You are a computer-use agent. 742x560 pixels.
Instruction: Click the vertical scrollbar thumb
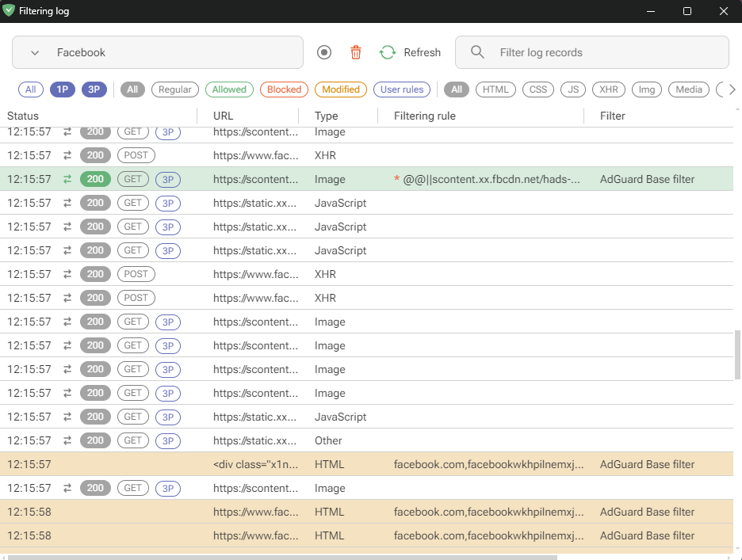pyautogui.click(x=737, y=355)
